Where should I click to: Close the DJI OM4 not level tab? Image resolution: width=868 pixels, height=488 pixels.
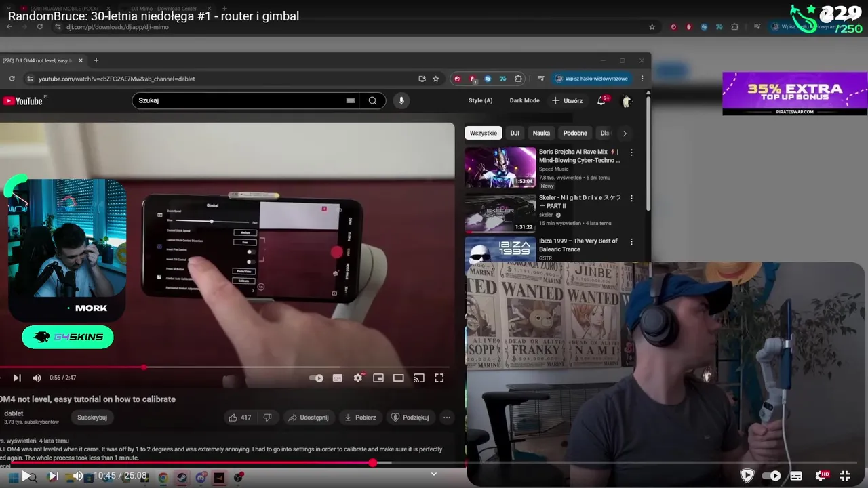pos(81,60)
